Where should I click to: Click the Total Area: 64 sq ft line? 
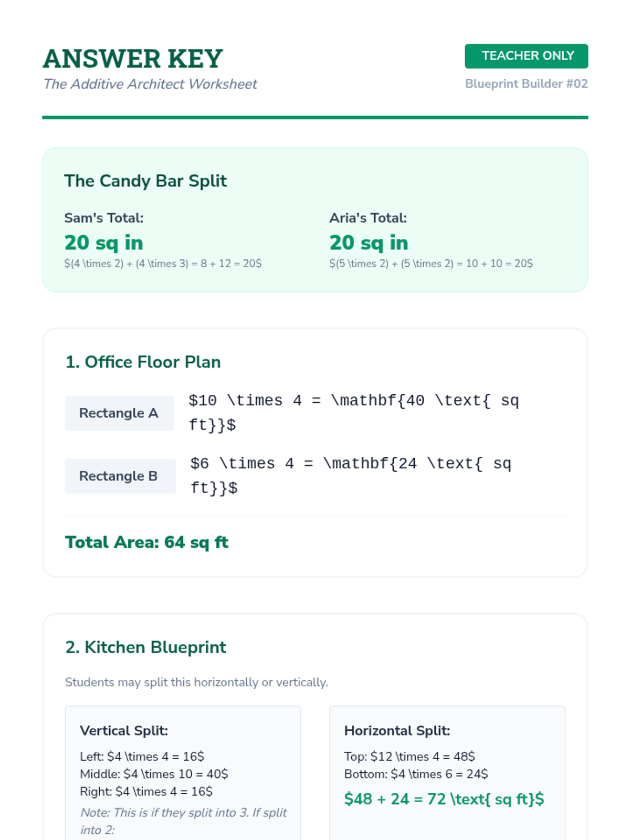(x=146, y=542)
